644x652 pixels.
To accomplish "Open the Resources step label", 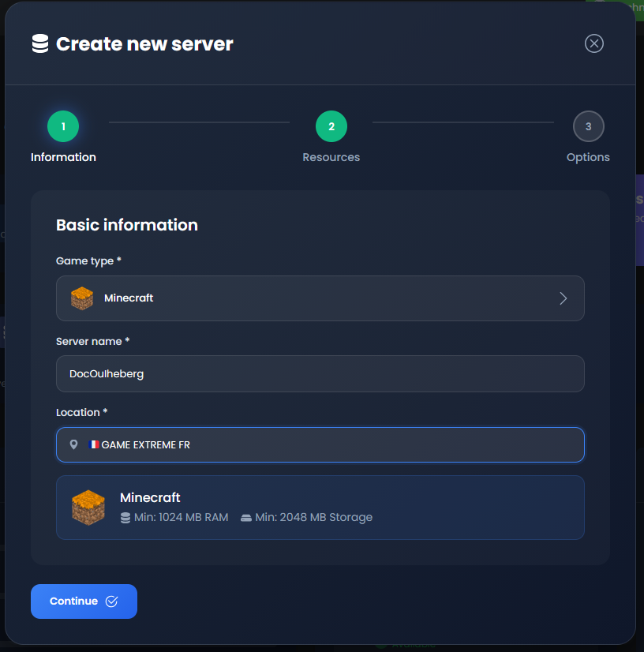I will 331,157.
